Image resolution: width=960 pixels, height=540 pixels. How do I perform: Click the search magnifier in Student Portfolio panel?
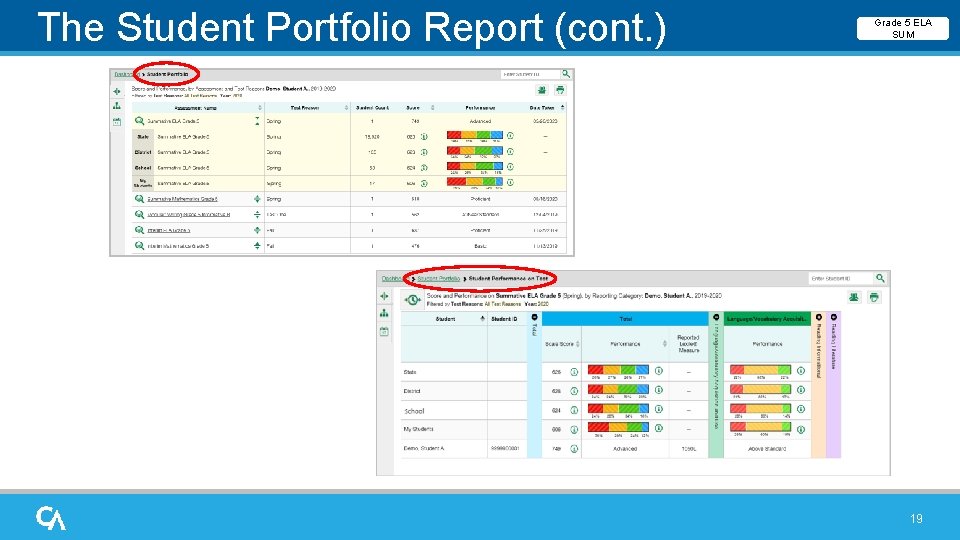[566, 73]
